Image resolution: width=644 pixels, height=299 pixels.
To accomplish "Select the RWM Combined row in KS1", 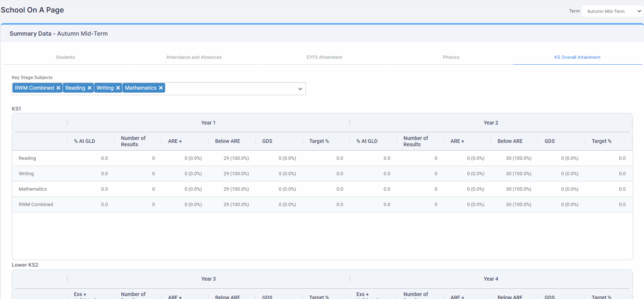I will [x=322, y=205].
